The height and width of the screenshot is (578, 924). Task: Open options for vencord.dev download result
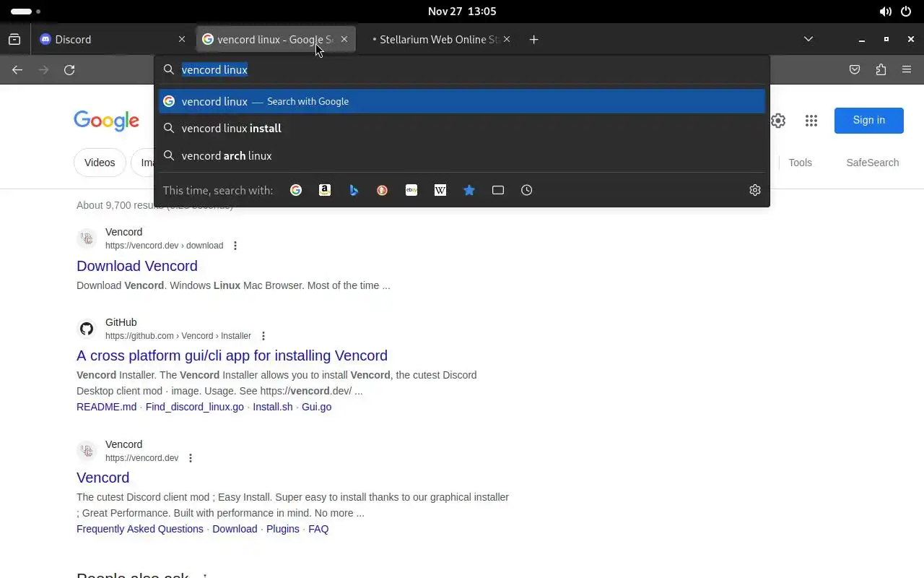coord(235,246)
